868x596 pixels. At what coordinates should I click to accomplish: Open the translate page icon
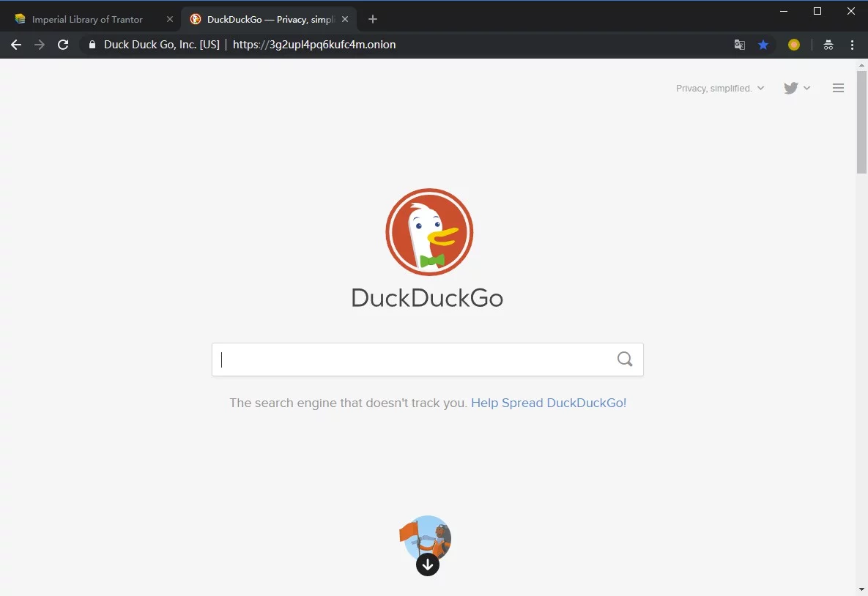click(x=740, y=45)
